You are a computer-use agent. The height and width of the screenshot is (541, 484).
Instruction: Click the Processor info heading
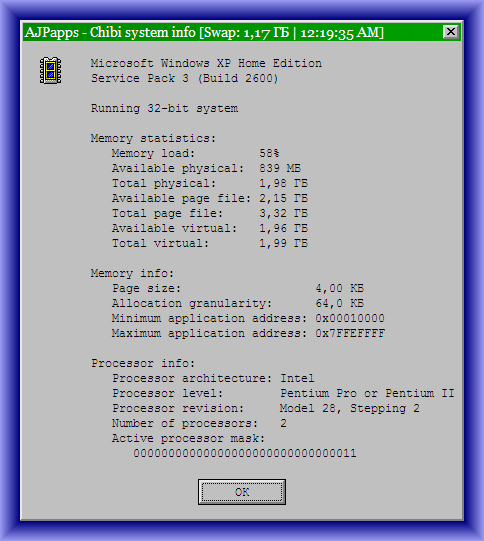click(143, 363)
